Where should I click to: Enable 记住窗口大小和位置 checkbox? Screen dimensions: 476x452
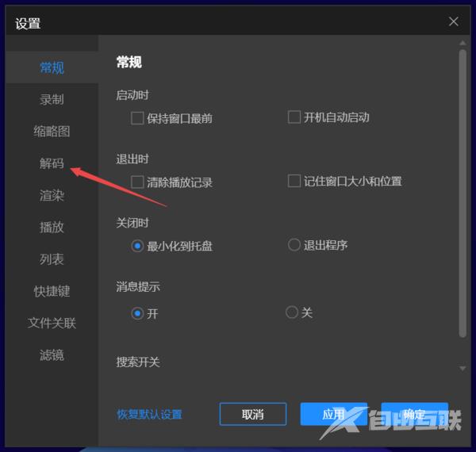tap(294, 181)
